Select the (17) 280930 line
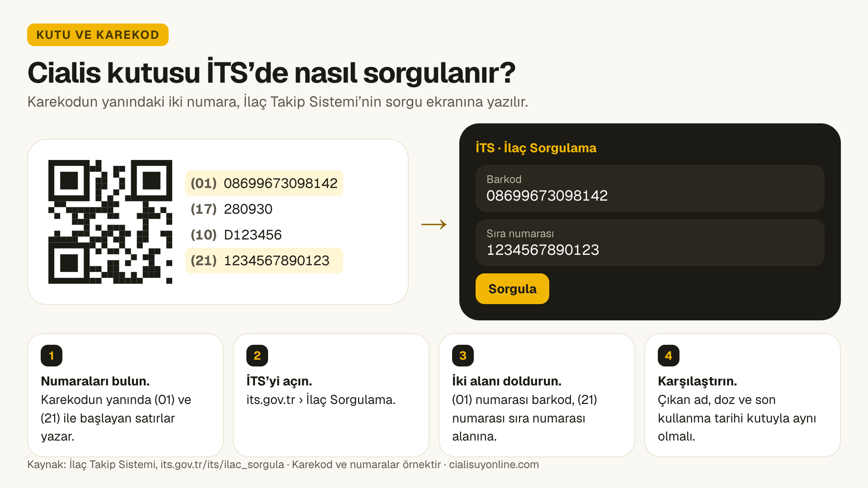The height and width of the screenshot is (488, 868). (x=231, y=209)
